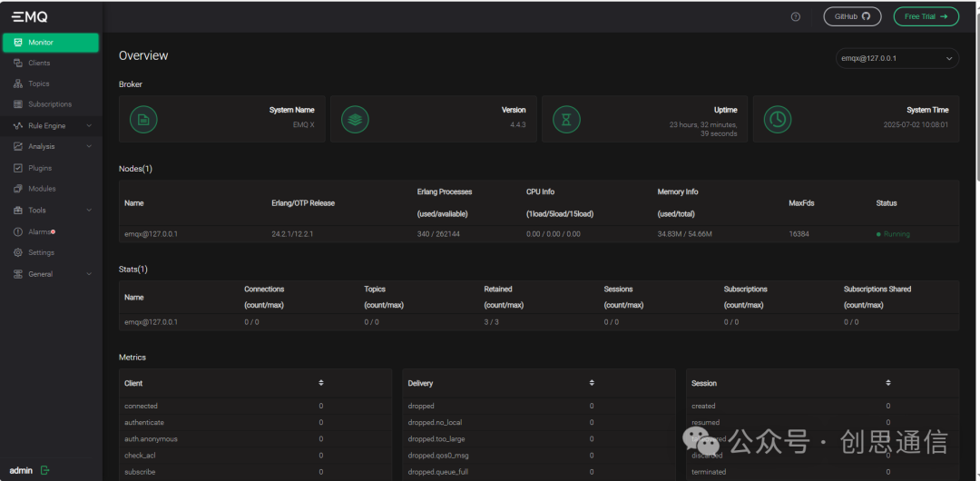Open the Alarms sidebar icon
This screenshot has width=980, height=481.
point(18,232)
